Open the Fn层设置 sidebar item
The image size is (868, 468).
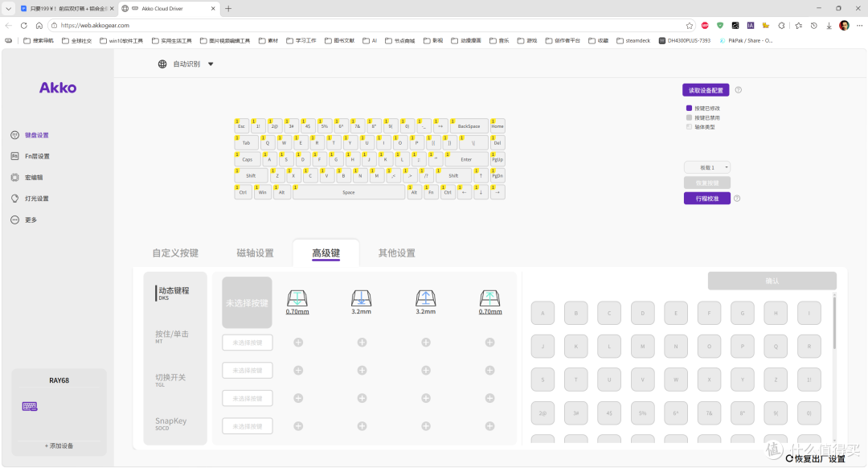click(x=31, y=156)
